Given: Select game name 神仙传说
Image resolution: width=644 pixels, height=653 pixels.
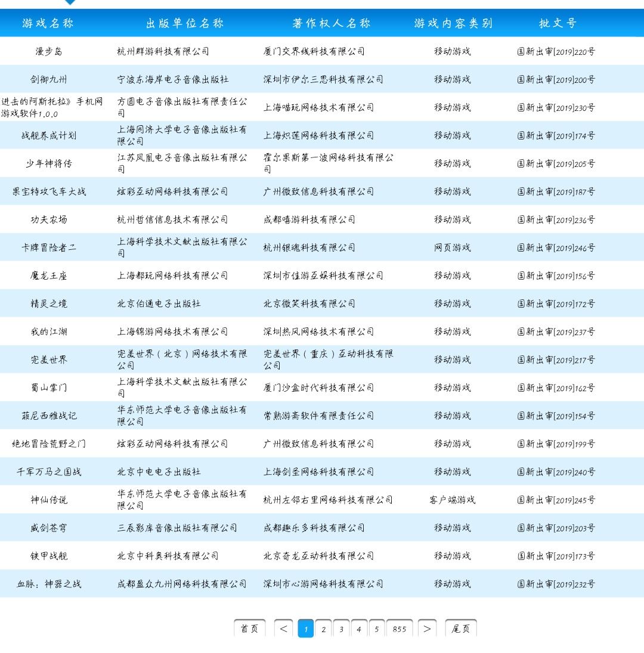Looking at the screenshot, I should point(49,500).
